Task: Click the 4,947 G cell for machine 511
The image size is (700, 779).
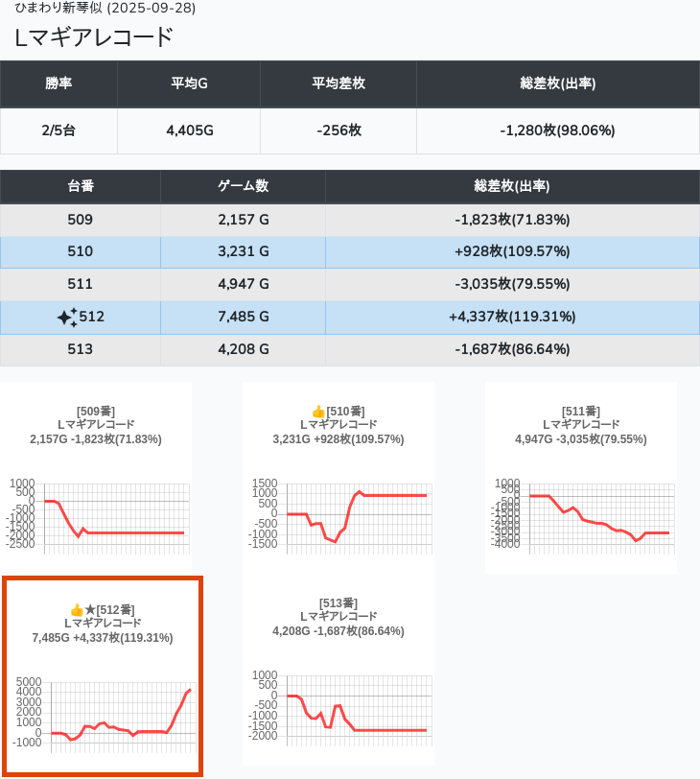Action: [243, 284]
